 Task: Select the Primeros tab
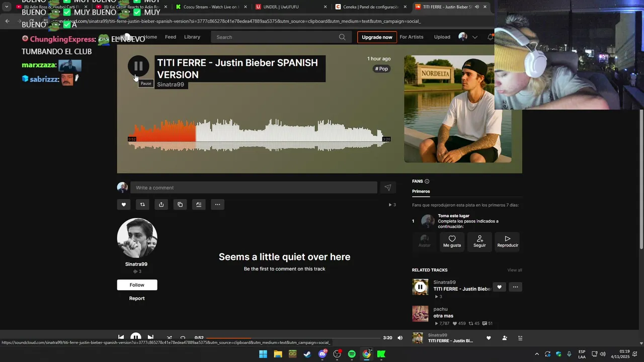(x=421, y=191)
